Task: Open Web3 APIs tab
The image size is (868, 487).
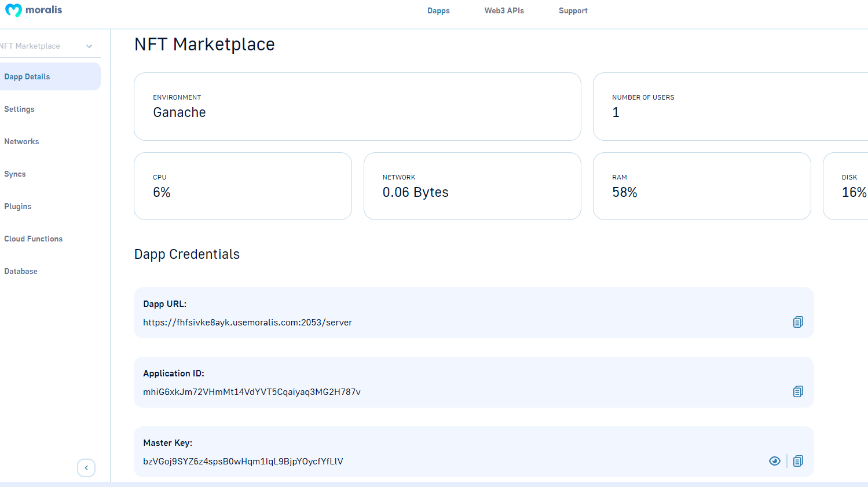Action: coord(504,10)
